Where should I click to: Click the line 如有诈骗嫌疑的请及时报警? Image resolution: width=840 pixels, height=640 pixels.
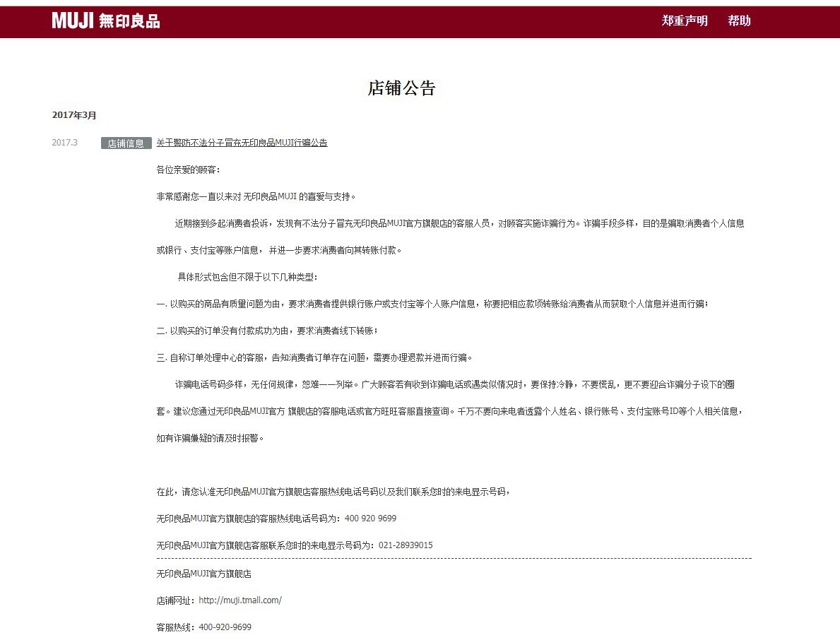210,438
